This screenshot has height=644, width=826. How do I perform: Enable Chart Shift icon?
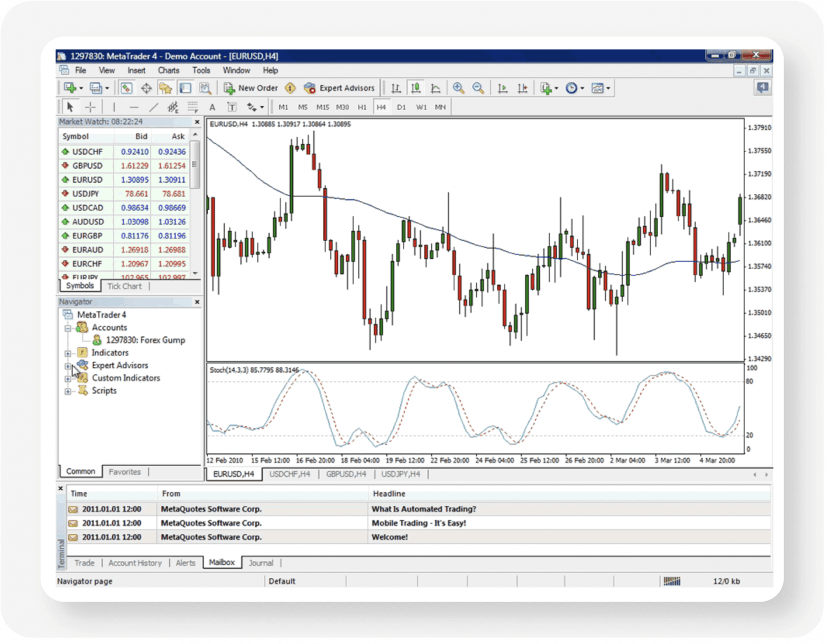(522, 88)
